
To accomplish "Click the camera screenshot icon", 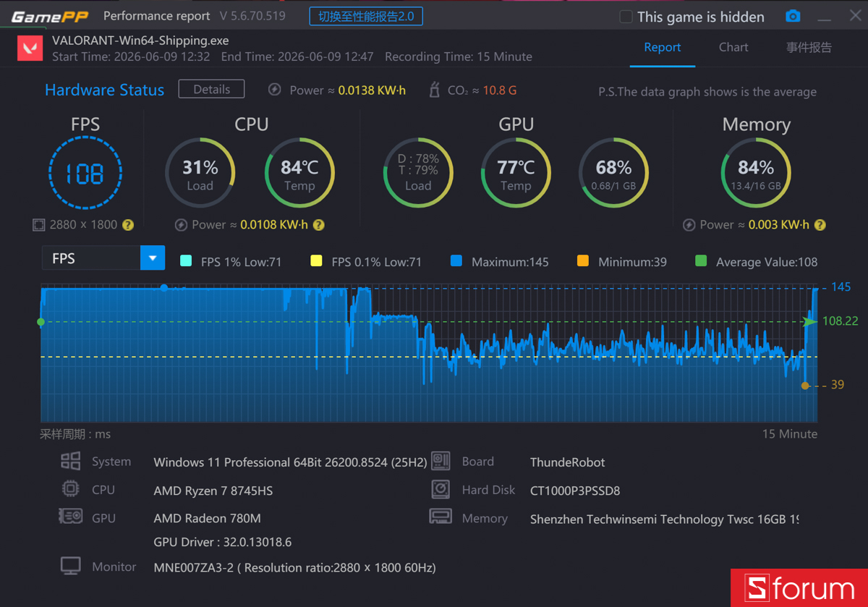I will click(x=793, y=16).
